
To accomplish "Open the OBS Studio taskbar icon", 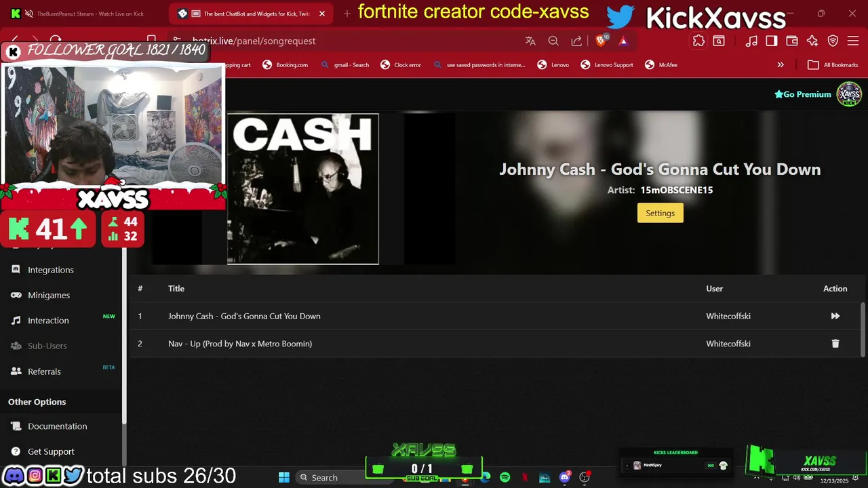I will pyautogui.click(x=585, y=477).
